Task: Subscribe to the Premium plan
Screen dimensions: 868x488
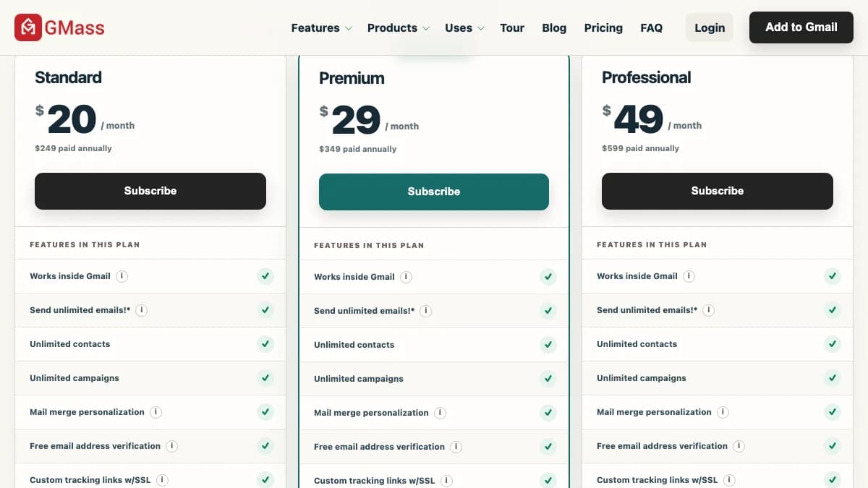Action: (x=434, y=192)
